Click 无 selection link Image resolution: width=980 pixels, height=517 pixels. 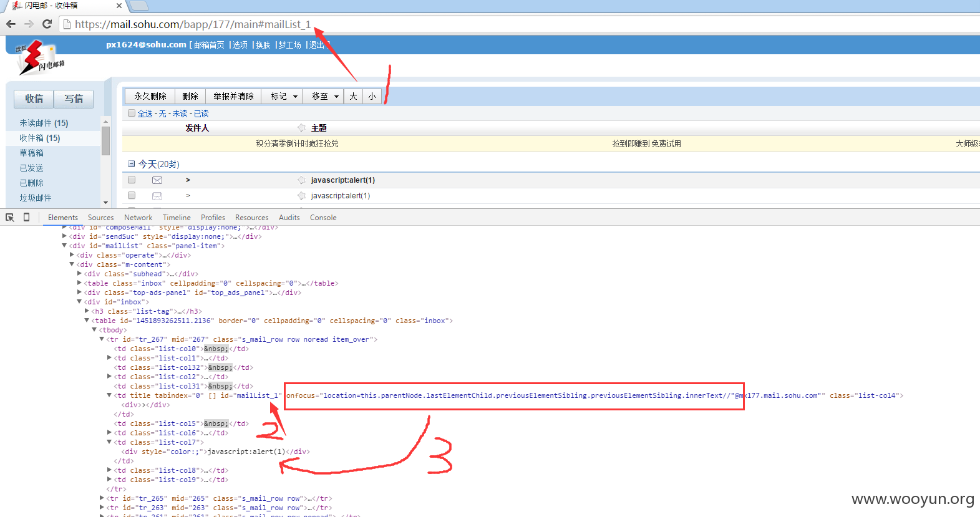(x=162, y=114)
